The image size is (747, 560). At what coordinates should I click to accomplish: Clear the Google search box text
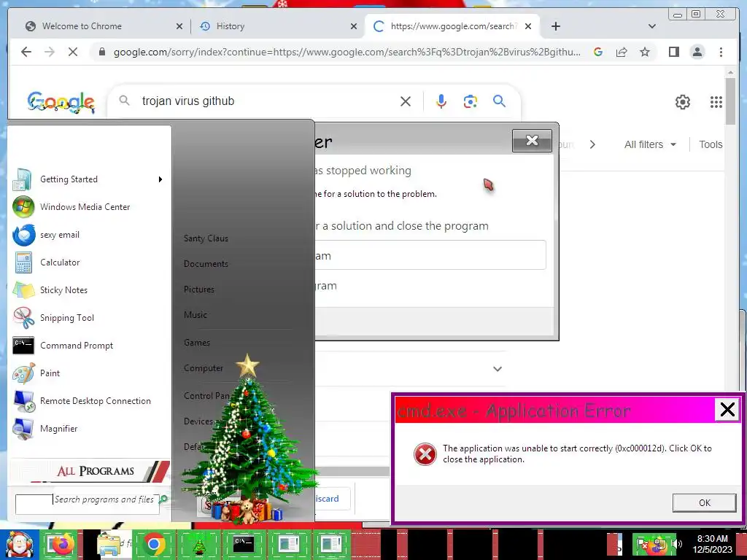[x=406, y=101]
